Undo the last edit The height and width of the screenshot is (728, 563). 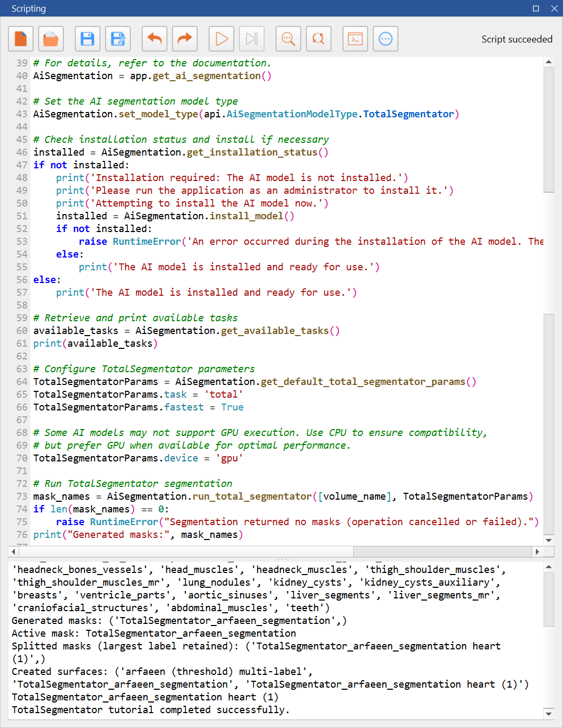[154, 38]
